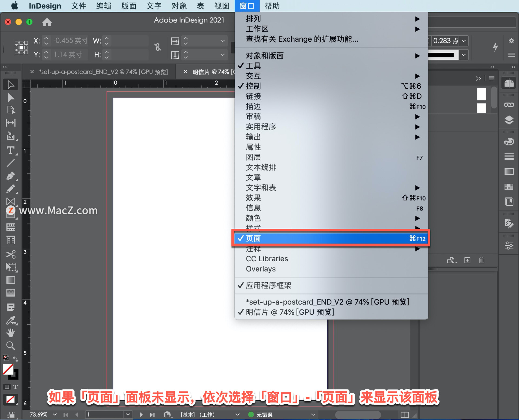Image resolution: width=519 pixels, height=420 pixels.
Task: Click CC Libraries menu entry
Action: (267, 259)
